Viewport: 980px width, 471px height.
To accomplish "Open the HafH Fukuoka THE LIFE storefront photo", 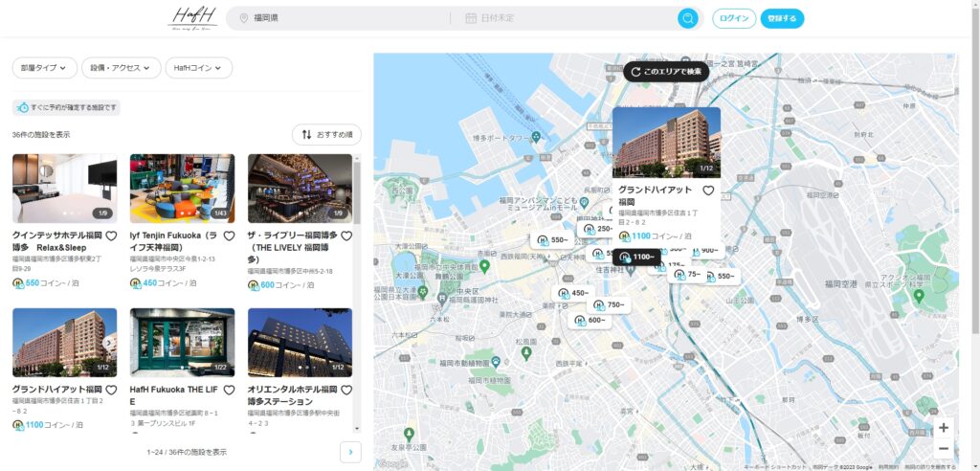I will (x=183, y=342).
